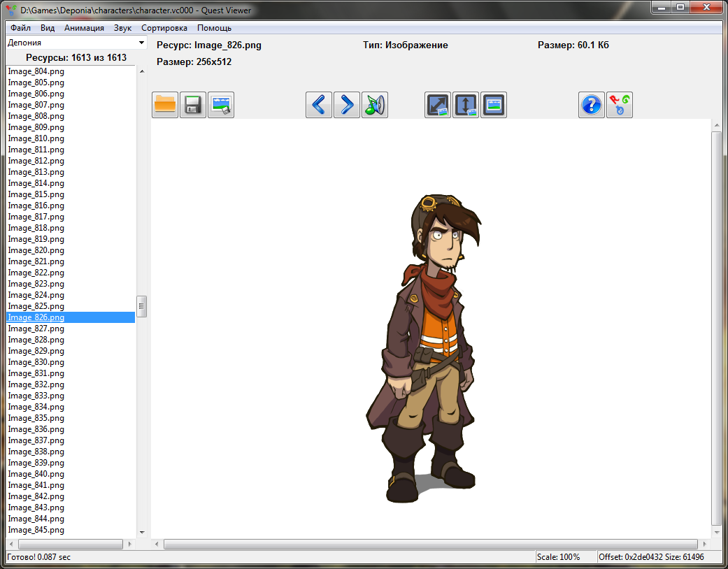
Task: Toggle sound with the speaker note icon
Action: (x=375, y=105)
